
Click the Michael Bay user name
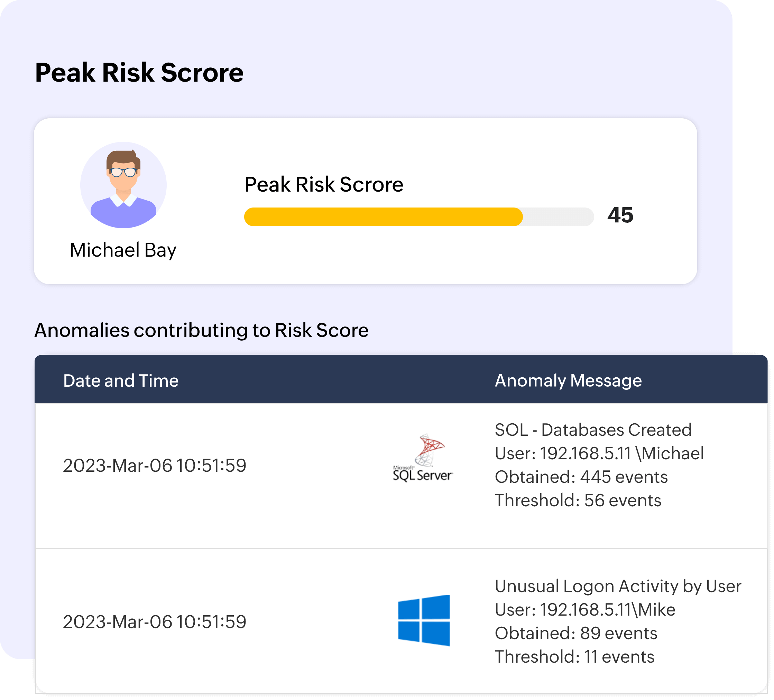(x=123, y=250)
